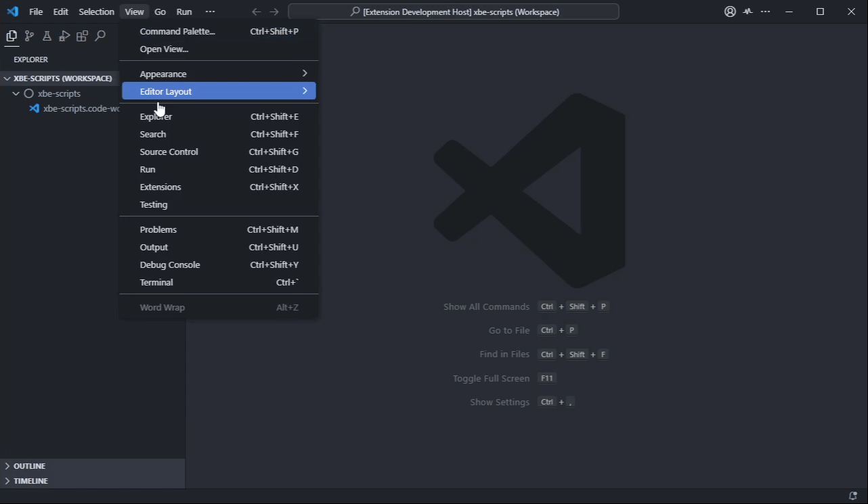Viewport: 868px width, 504px height.
Task: Click the activity pulse icon in title bar
Action: pos(747,12)
